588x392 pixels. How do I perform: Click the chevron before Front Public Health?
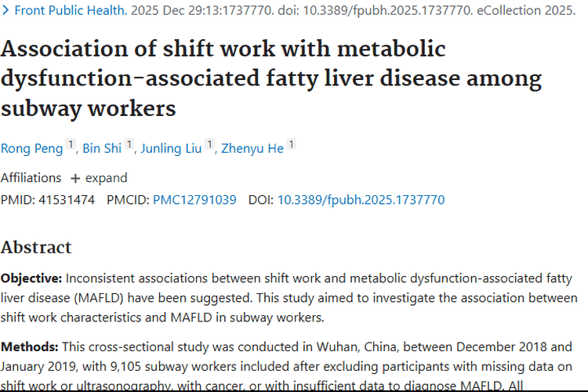click(x=5, y=11)
